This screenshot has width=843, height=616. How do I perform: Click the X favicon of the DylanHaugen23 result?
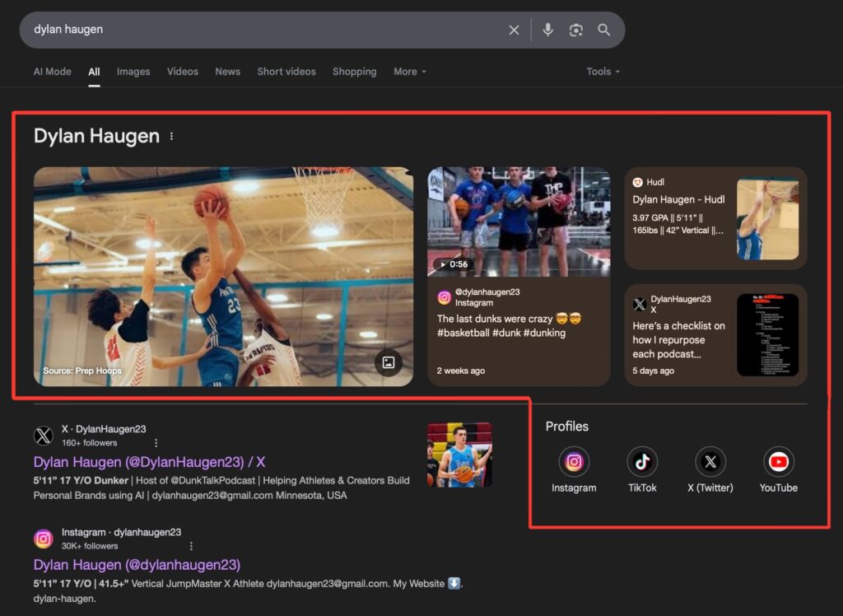(x=44, y=435)
